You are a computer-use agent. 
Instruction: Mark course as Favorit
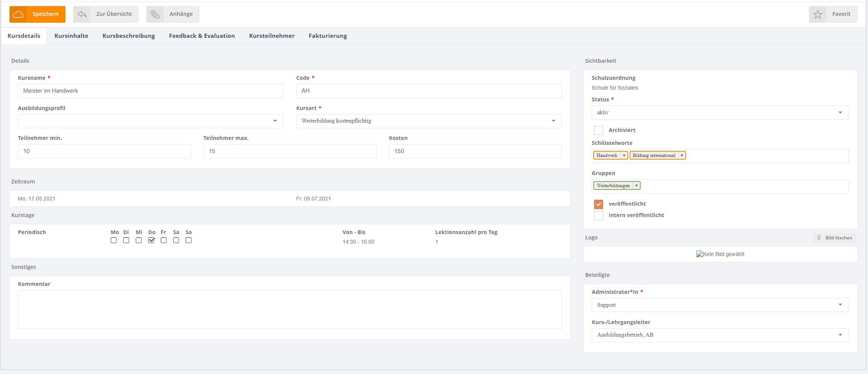[833, 14]
